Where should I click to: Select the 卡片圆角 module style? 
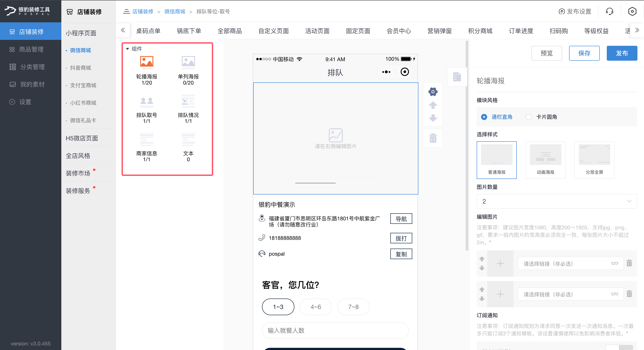coord(541,117)
